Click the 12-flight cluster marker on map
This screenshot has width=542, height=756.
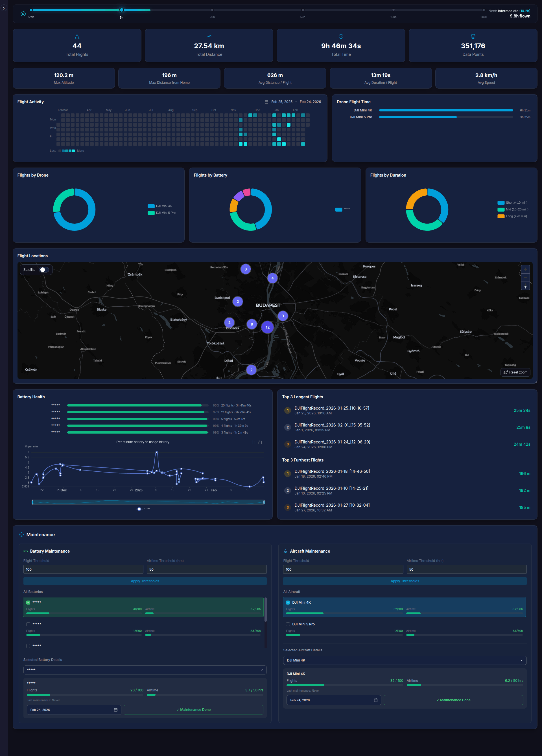pos(268,327)
